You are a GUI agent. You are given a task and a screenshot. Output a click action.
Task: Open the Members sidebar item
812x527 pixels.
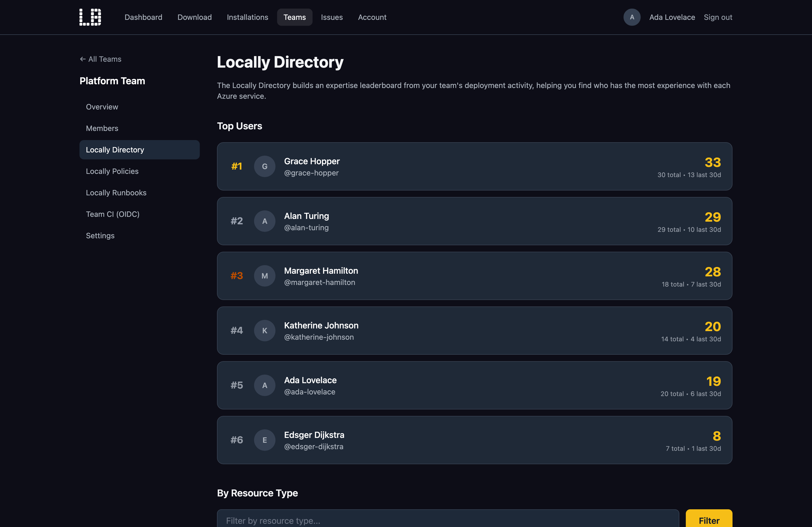140,128
